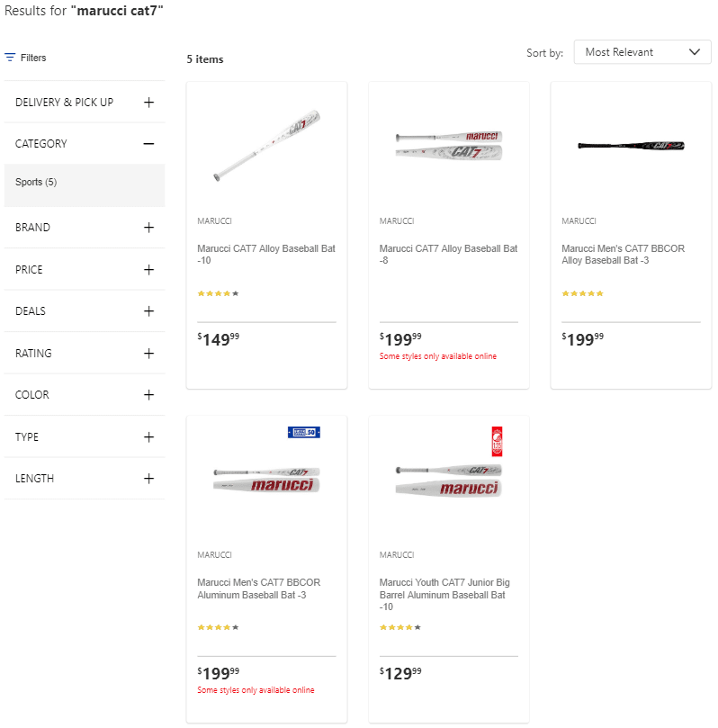Click the blue badge on BBCOR Aluminum bat

pos(303,433)
